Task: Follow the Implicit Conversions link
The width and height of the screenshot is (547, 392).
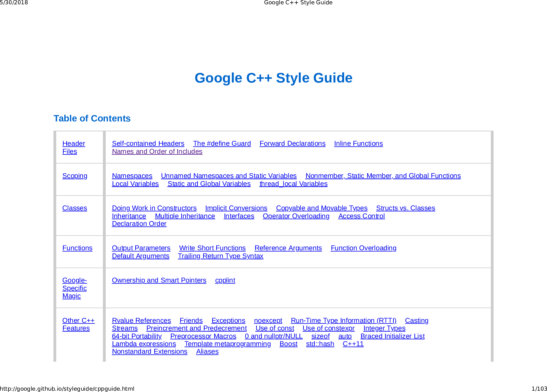Action: point(236,208)
